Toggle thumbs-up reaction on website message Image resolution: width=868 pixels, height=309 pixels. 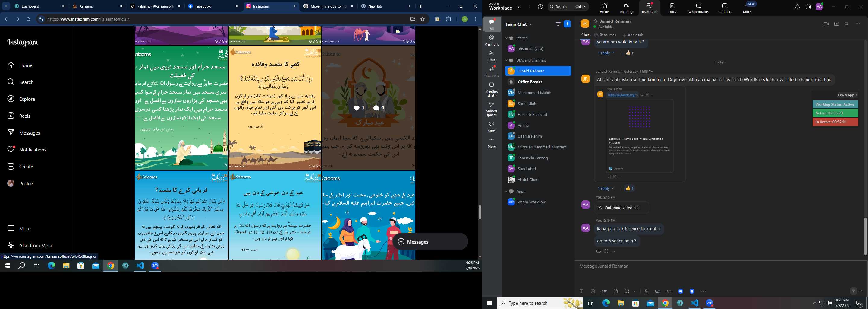(x=629, y=188)
